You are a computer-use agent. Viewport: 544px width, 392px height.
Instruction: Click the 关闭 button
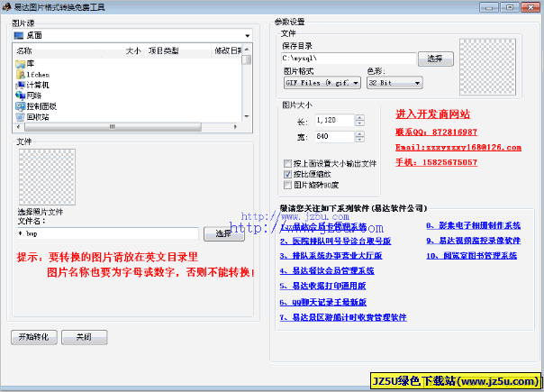pos(85,337)
